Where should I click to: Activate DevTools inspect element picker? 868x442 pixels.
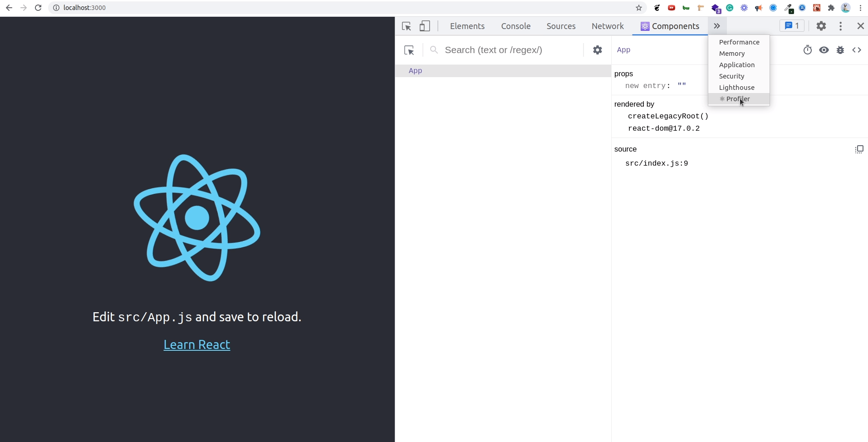pos(407,26)
